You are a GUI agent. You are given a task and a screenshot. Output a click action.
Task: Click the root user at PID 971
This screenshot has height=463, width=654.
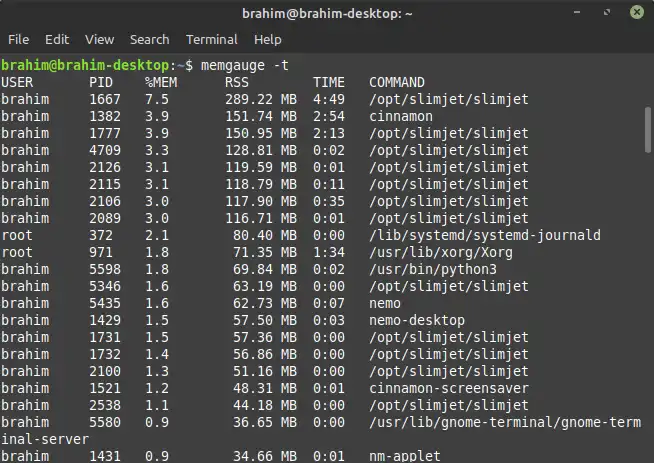pyautogui.click(x=17, y=252)
